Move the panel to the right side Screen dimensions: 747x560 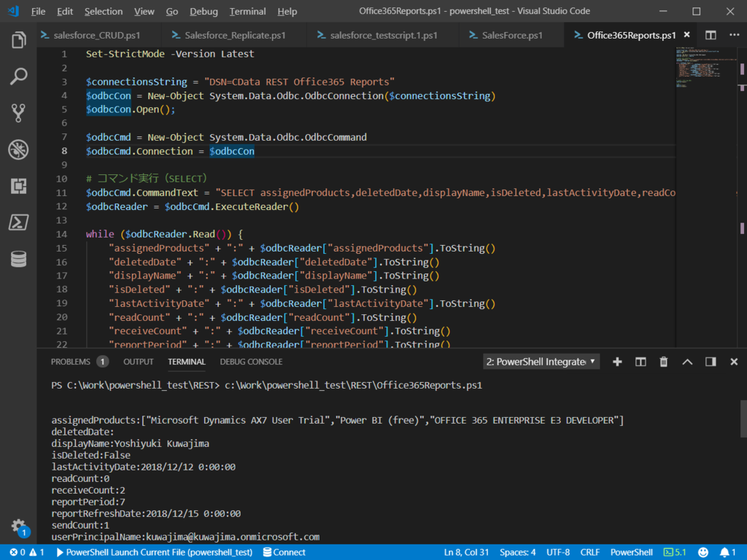pyautogui.click(x=711, y=362)
